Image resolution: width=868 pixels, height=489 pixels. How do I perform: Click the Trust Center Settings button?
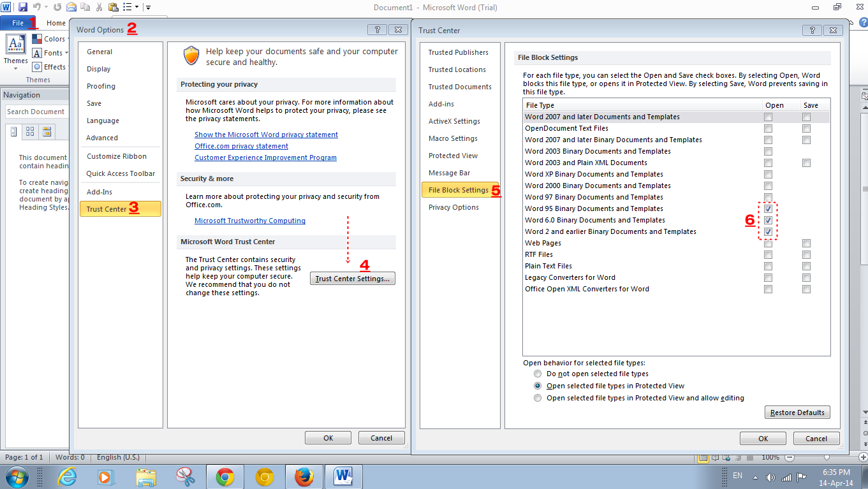click(x=353, y=279)
